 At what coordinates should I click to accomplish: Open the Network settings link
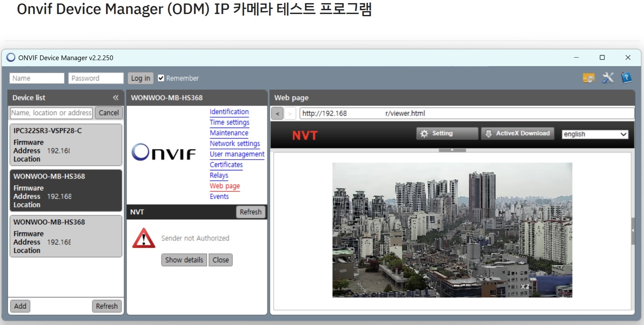[235, 144]
